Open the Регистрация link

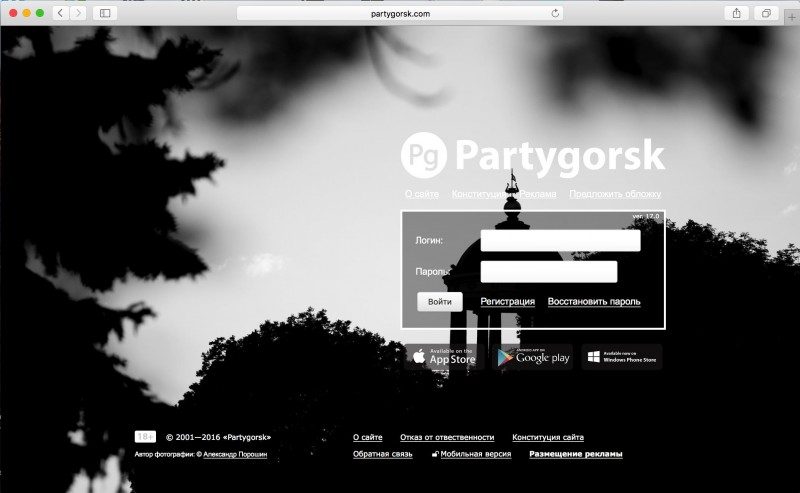(507, 302)
